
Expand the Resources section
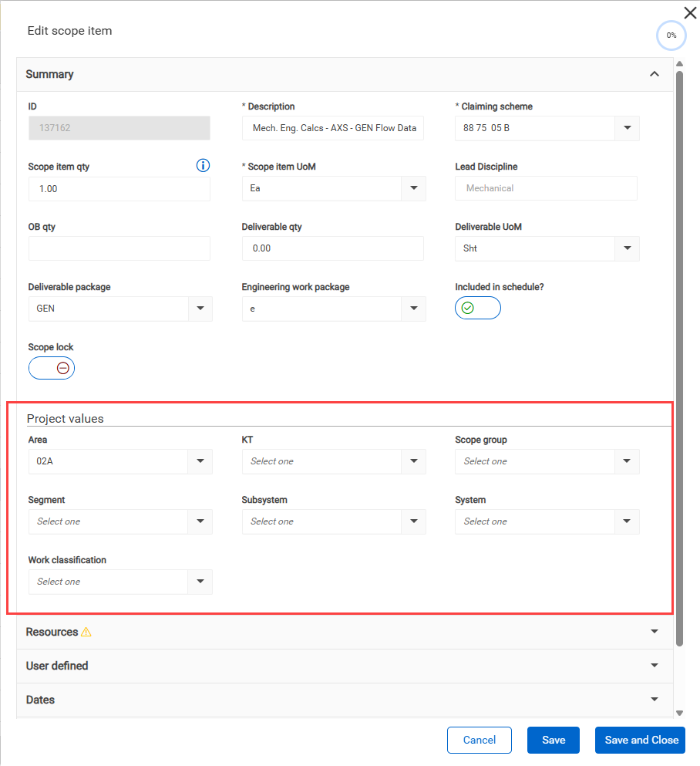click(x=345, y=632)
